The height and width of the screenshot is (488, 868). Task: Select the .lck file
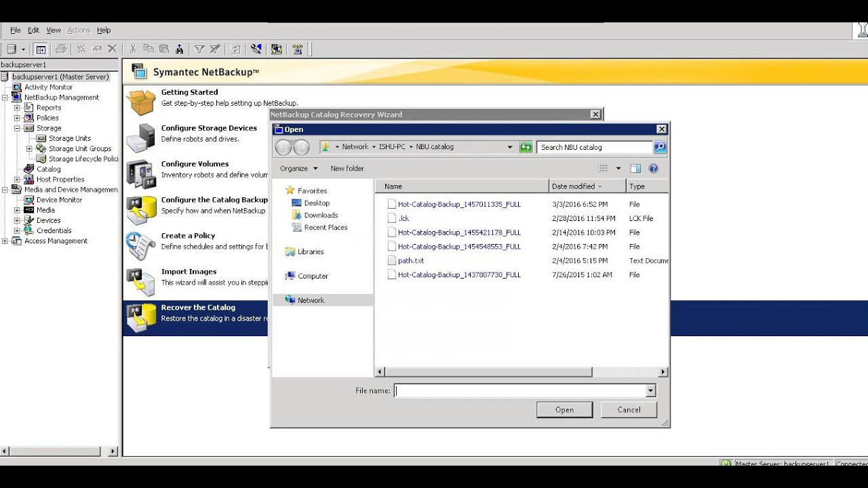[403, 218]
